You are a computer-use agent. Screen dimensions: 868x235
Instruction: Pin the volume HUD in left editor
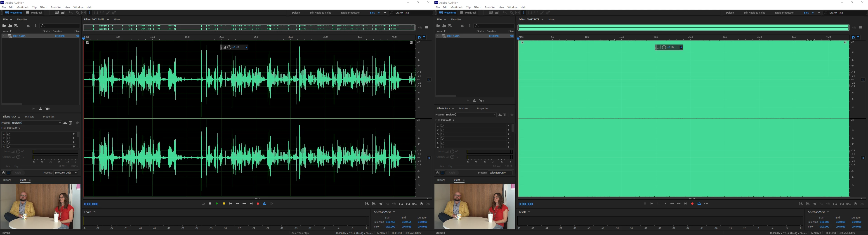click(246, 47)
